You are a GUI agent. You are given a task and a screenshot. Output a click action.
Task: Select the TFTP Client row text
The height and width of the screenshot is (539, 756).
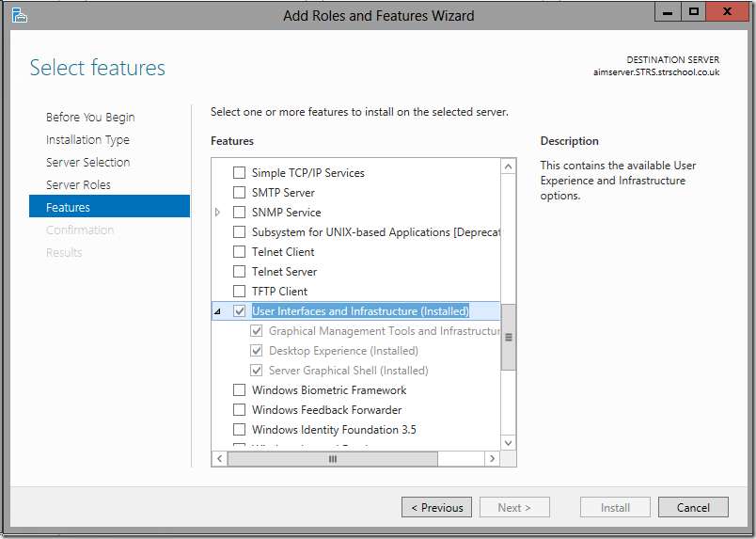[279, 292]
